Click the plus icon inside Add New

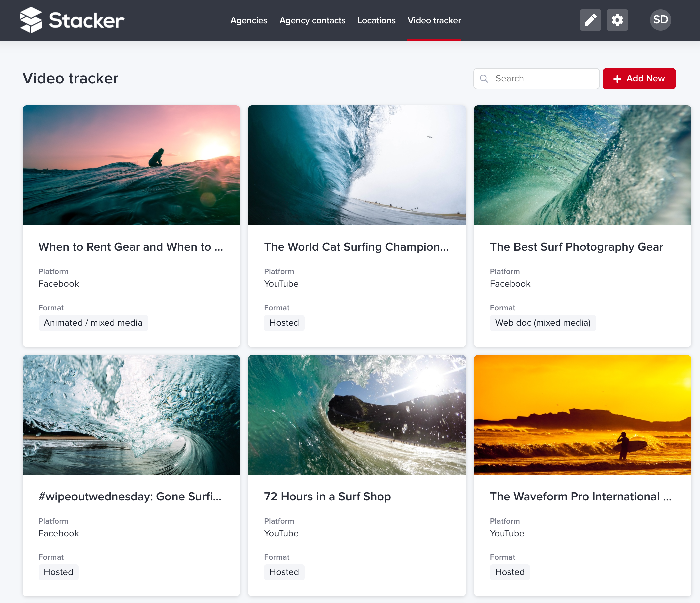(618, 78)
